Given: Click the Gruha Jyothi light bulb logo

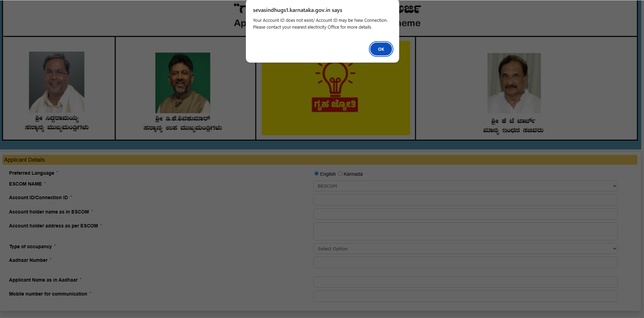Looking at the screenshot, I should [x=335, y=88].
